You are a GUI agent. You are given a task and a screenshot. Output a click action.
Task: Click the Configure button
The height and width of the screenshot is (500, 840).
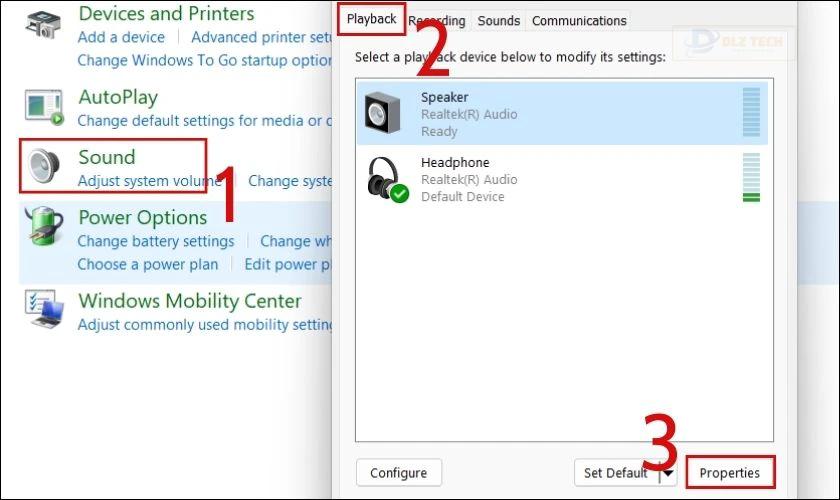coord(399,473)
